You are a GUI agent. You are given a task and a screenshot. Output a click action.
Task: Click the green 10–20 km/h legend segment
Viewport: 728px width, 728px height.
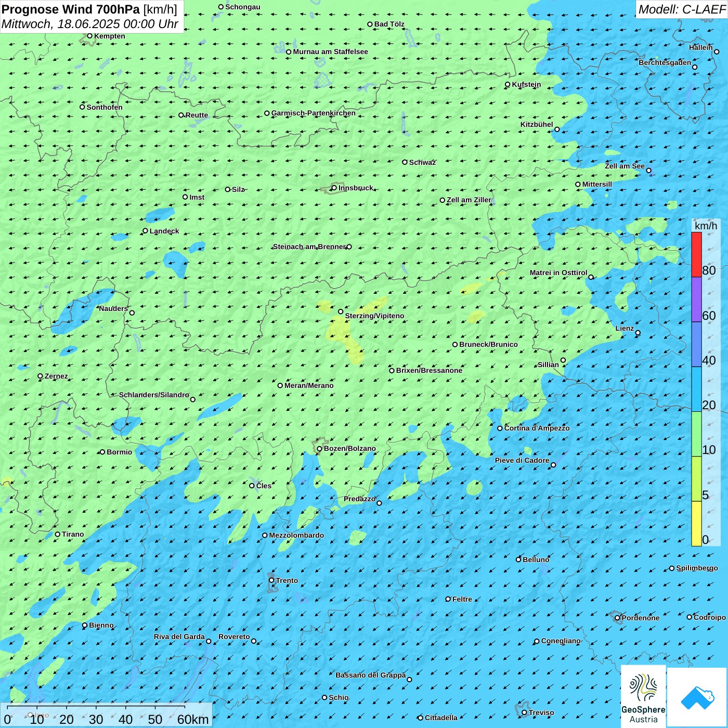point(696,434)
